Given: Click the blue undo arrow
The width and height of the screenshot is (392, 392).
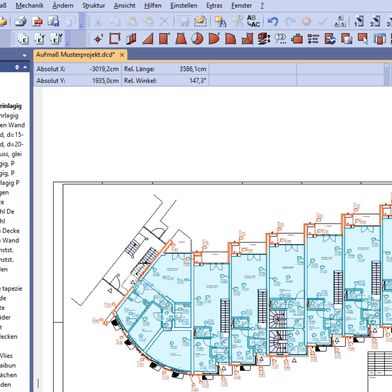Looking at the screenshot, I should (273, 22).
